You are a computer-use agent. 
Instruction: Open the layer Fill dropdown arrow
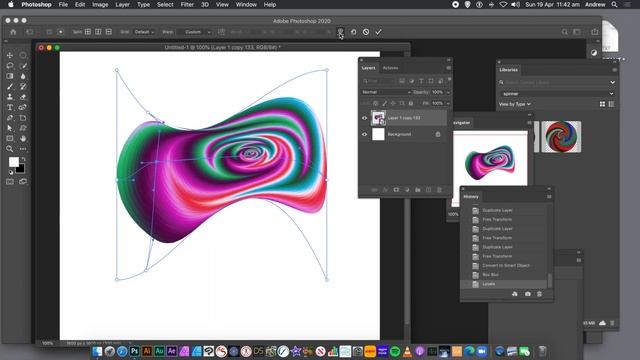448,103
